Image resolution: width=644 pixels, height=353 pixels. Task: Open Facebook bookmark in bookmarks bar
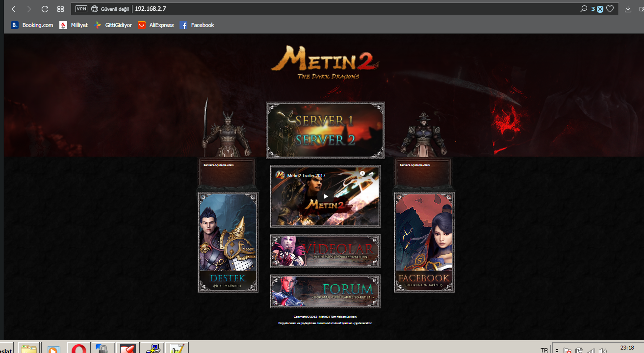pos(197,25)
